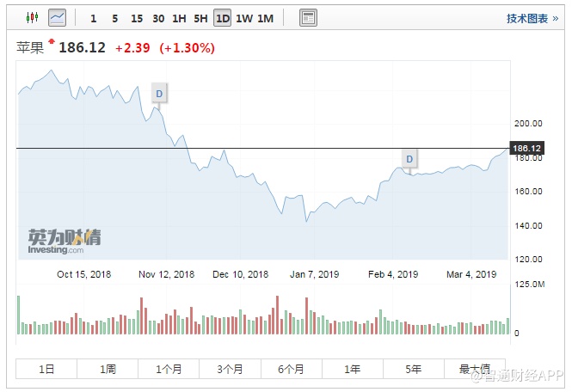Select the 5H interval
This screenshot has width=572, height=392.
200,18
